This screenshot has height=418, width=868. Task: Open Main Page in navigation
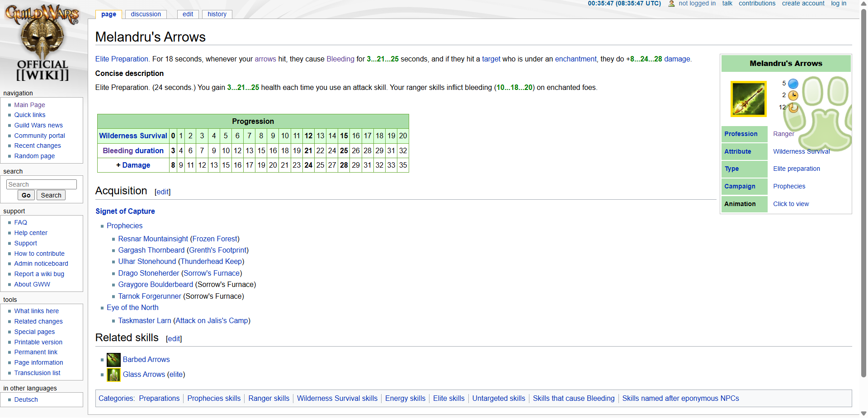point(29,105)
